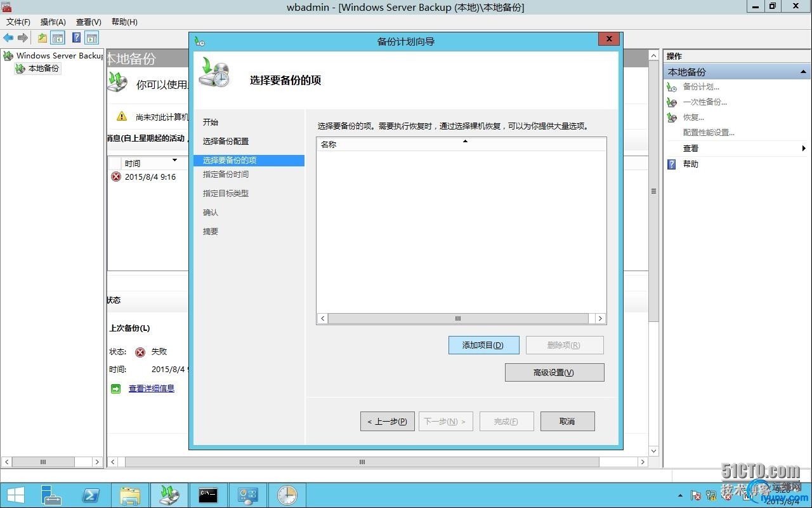Open the 帮助(H) menu
This screenshot has height=508, width=812.
point(124,22)
